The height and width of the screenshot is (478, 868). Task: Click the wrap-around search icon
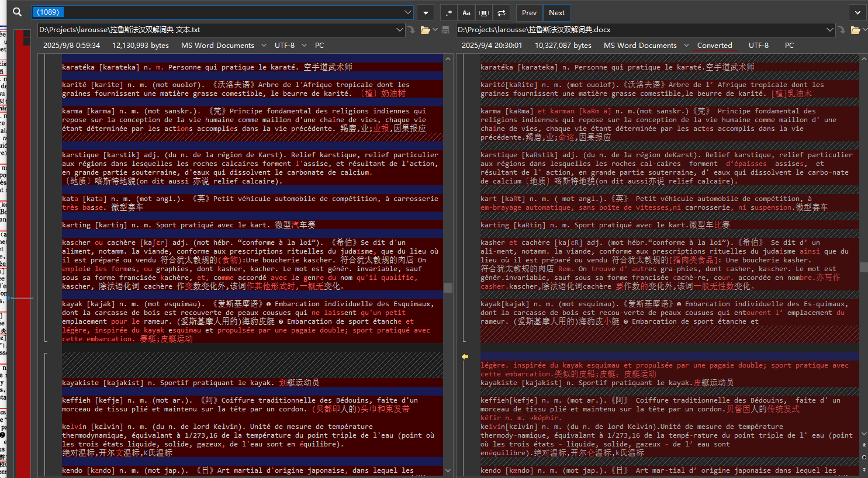(502, 13)
